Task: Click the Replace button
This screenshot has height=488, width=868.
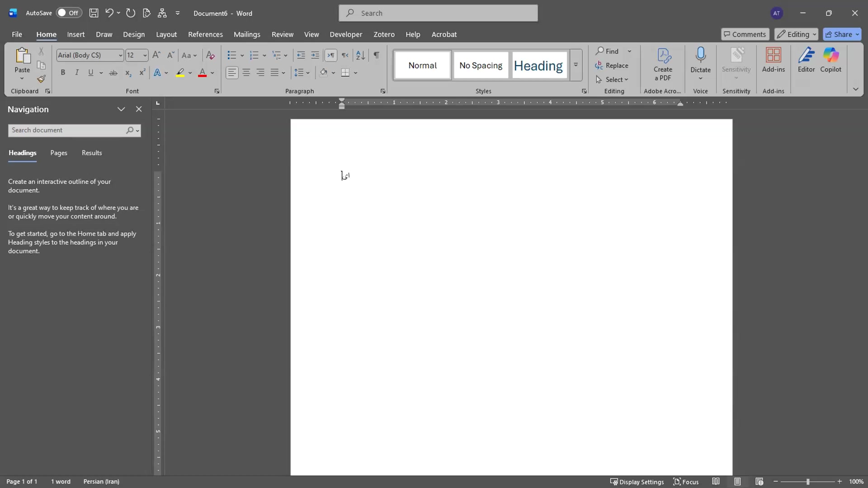Action: coord(612,66)
